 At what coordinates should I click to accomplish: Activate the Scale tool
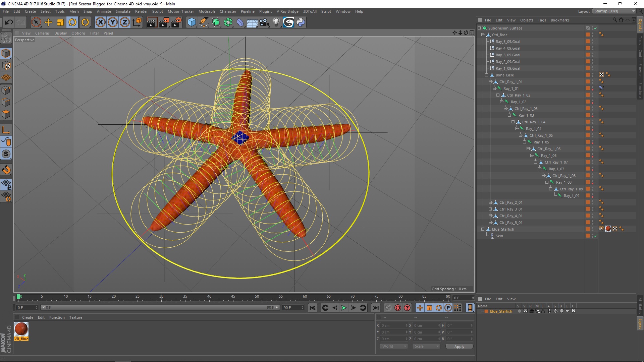60,22
